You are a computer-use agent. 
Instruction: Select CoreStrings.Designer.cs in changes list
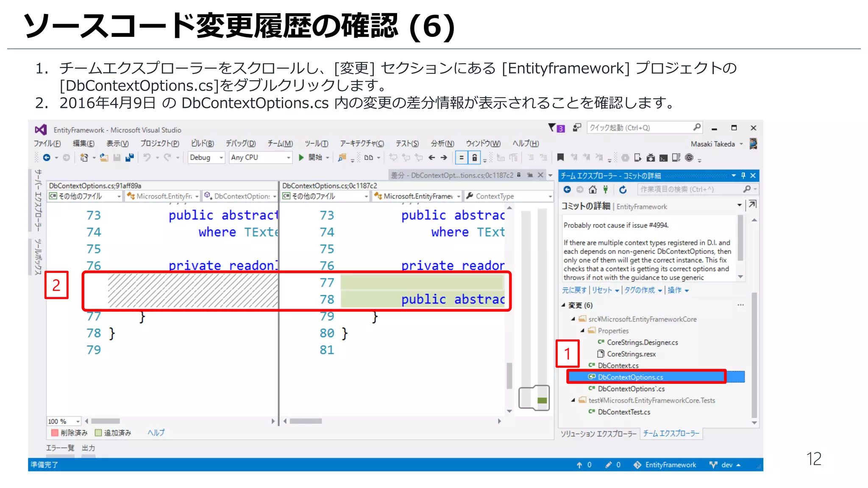[x=642, y=342]
